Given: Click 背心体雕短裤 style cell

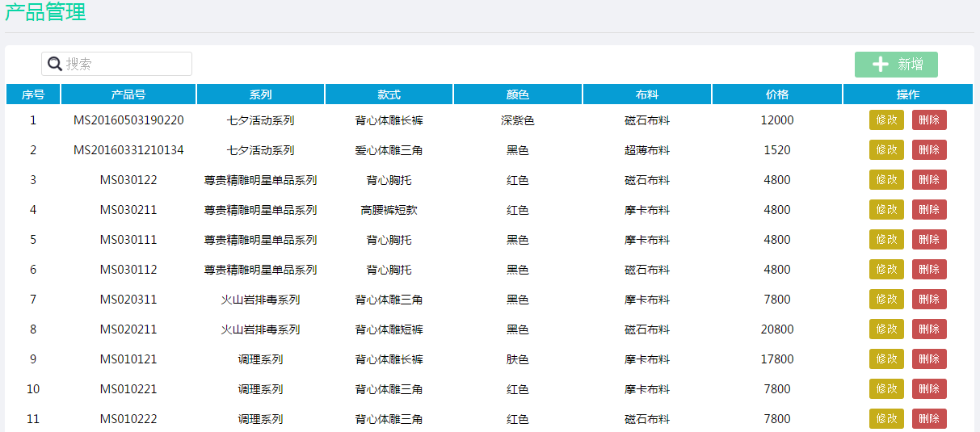Looking at the screenshot, I should (389, 329).
